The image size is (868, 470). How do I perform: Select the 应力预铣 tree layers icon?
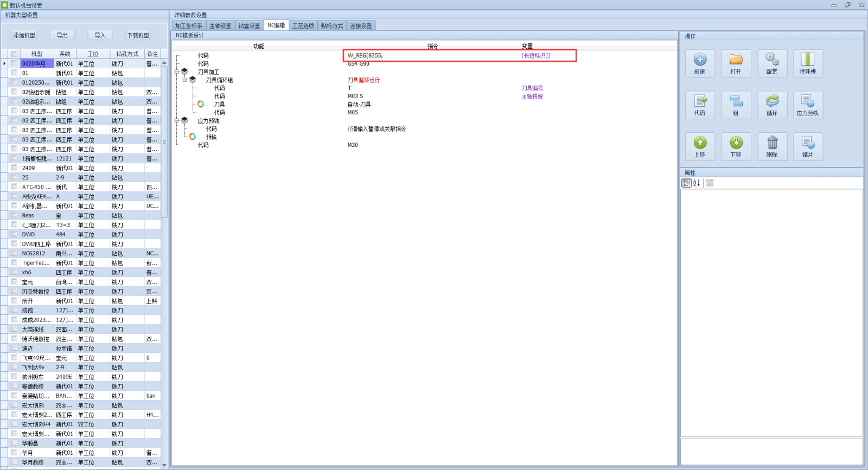[184, 120]
